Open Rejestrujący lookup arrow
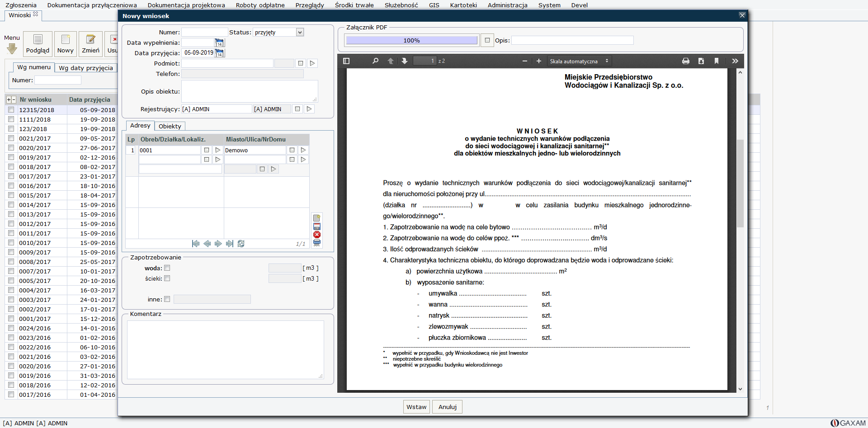The image size is (868, 428). coord(309,109)
